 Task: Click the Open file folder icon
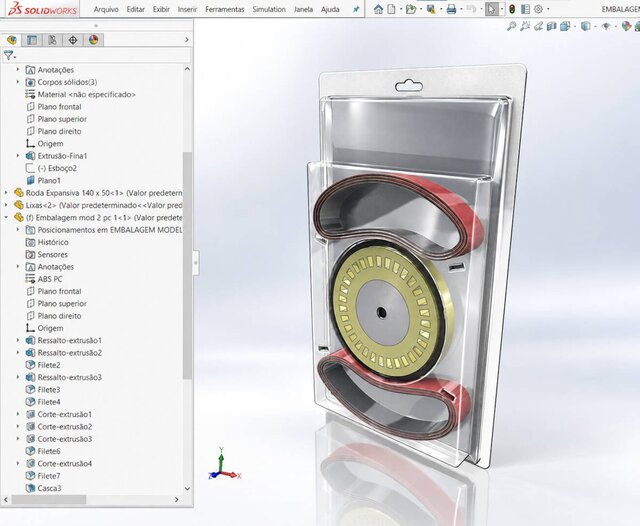[x=411, y=9]
